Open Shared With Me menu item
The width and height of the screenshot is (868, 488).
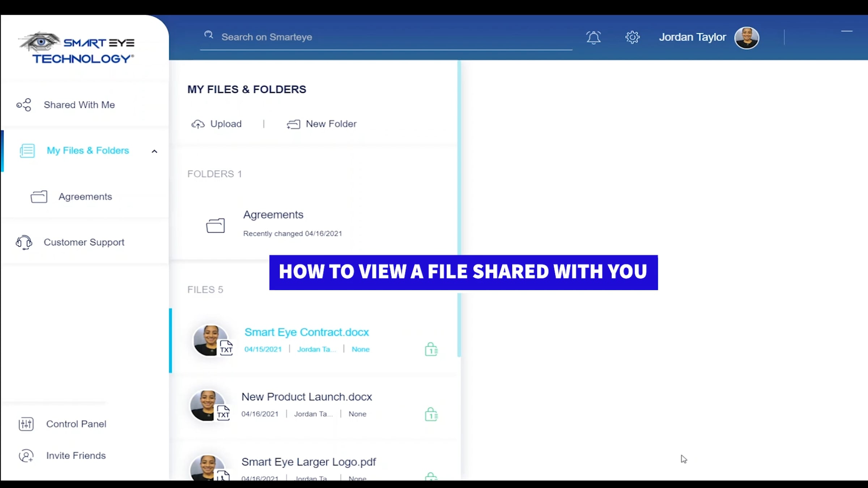[79, 105]
